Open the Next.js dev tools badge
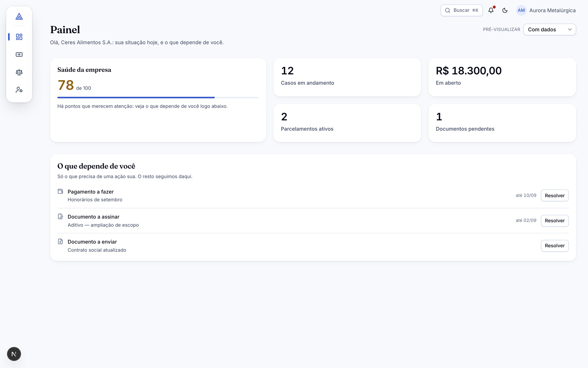The height and width of the screenshot is (368, 588). tap(14, 354)
